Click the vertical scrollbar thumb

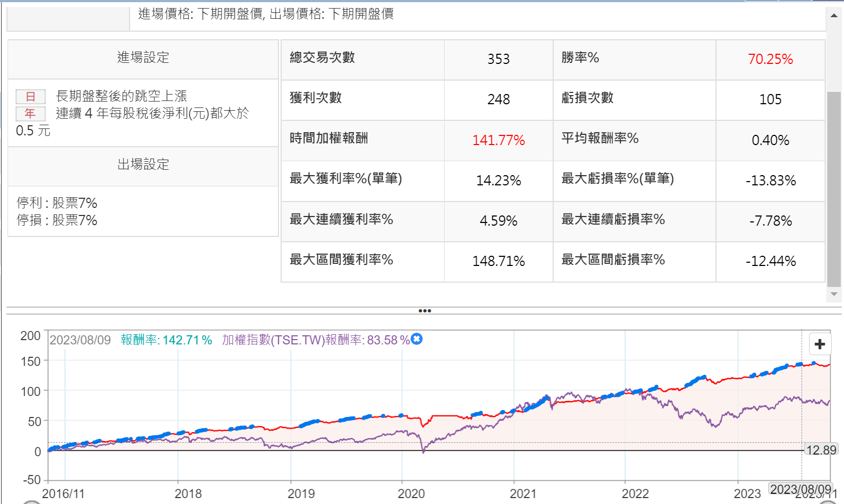(834, 188)
